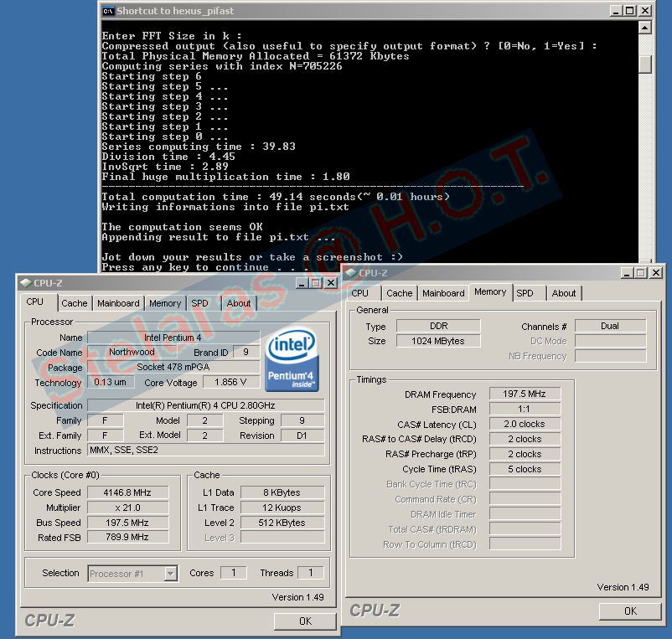Screen dimensions: 672x639
Task: Click OK in the left CPU-Z window
Action: [x=305, y=621]
